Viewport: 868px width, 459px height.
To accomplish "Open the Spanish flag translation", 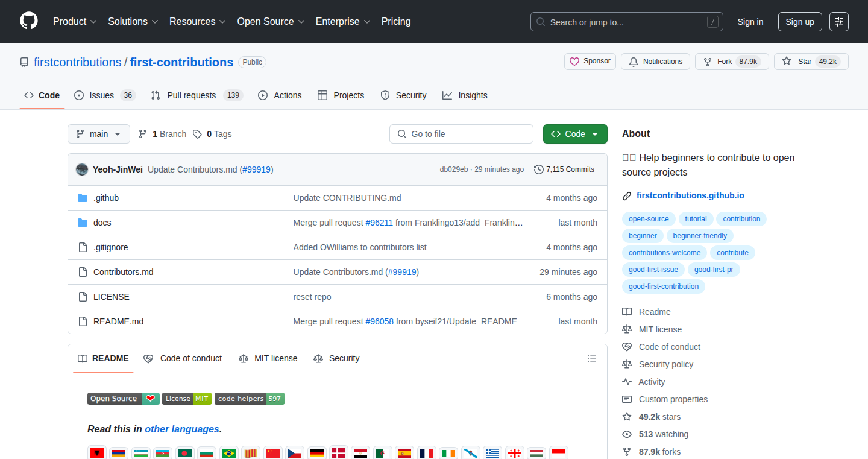I will (404, 453).
